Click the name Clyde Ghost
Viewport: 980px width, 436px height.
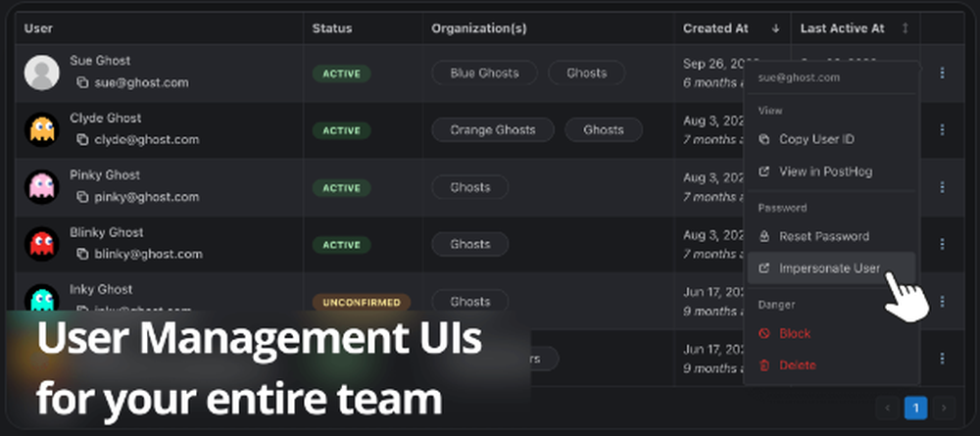coord(106,118)
